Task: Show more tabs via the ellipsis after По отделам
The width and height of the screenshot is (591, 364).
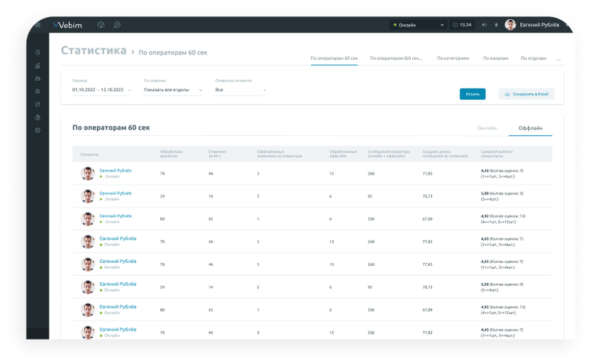Action: (x=558, y=59)
